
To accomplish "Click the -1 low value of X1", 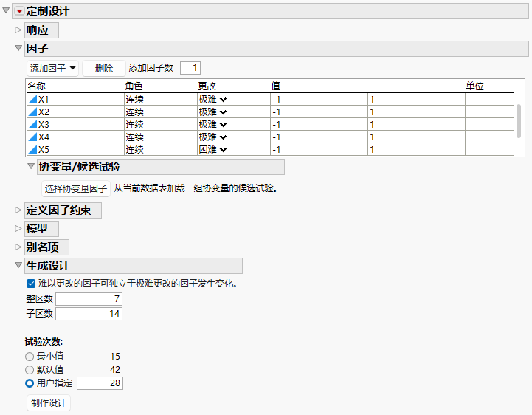I will [x=319, y=100].
